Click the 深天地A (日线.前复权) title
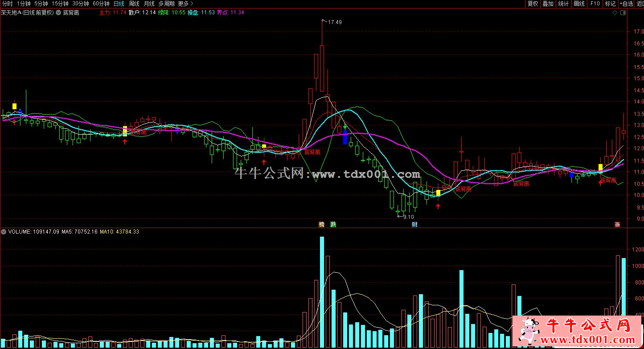644x349 pixels. pyautogui.click(x=27, y=12)
